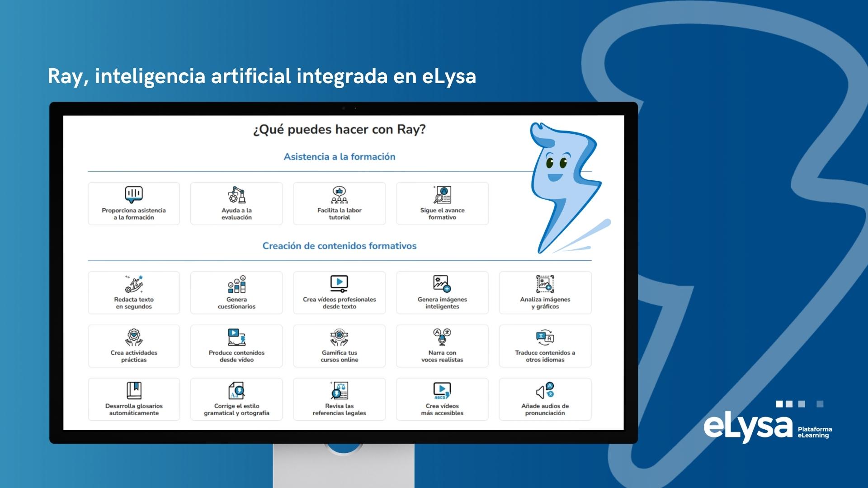Select the 'Produce contenidos desde vídeo' icon

pos(236,337)
